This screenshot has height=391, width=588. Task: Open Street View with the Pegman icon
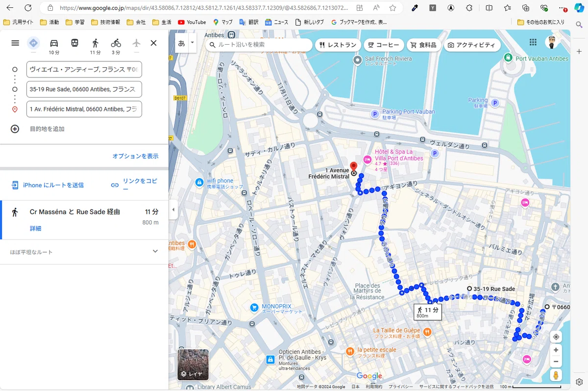[x=556, y=375]
